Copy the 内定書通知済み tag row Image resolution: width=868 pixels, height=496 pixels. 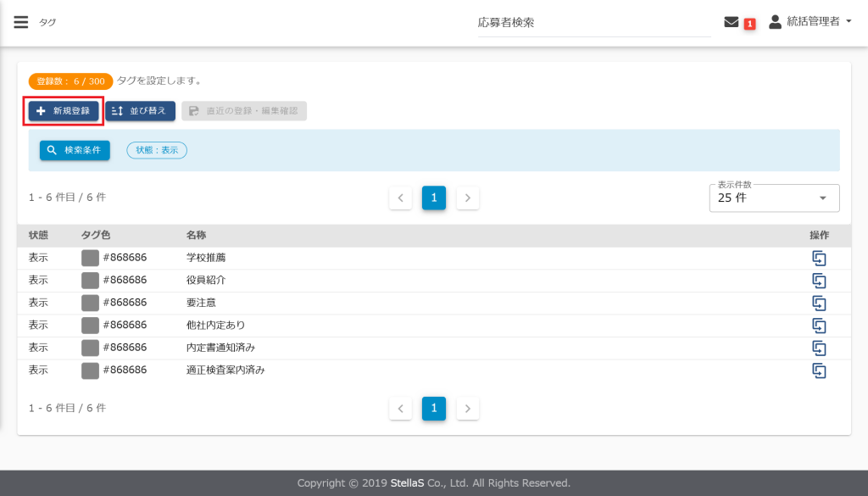[x=819, y=348]
